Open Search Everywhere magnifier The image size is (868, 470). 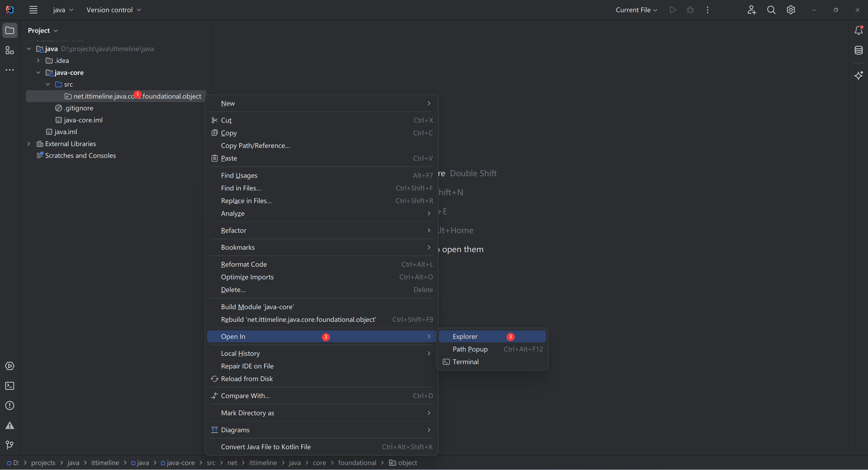point(771,10)
